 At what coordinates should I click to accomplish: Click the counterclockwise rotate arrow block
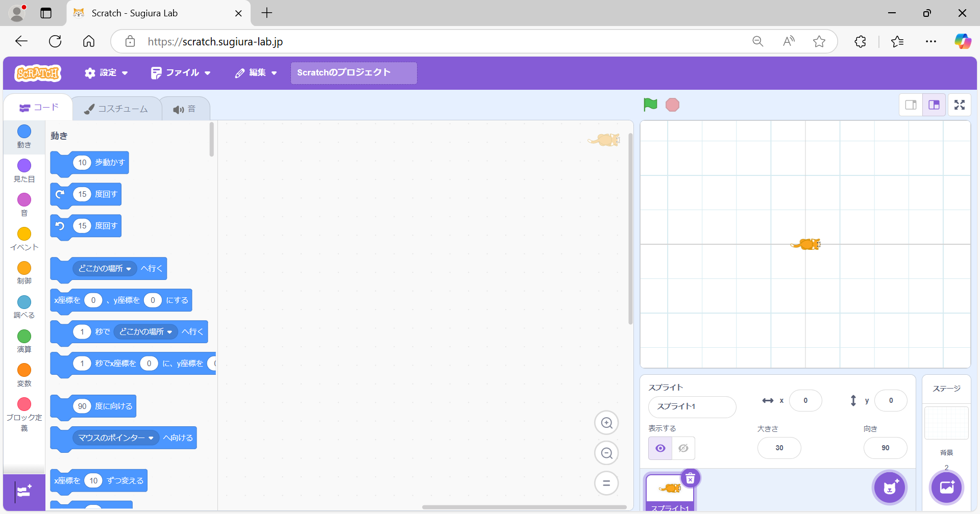[60, 225]
